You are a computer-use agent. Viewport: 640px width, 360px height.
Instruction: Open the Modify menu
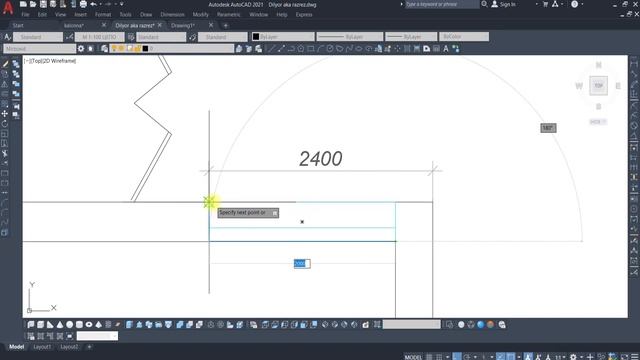200,15
